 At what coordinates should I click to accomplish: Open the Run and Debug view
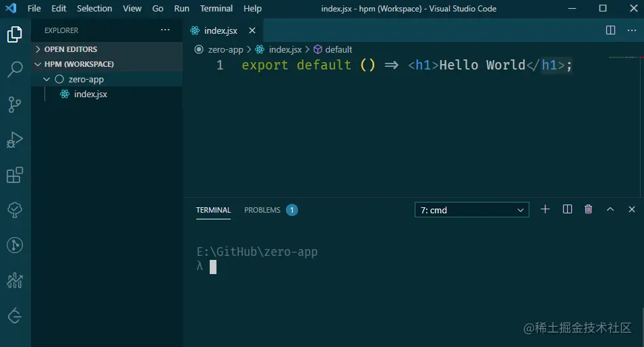[15, 140]
